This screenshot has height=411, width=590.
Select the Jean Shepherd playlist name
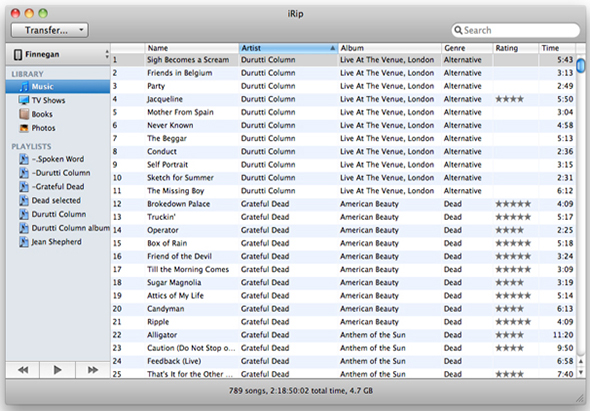click(x=56, y=242)
